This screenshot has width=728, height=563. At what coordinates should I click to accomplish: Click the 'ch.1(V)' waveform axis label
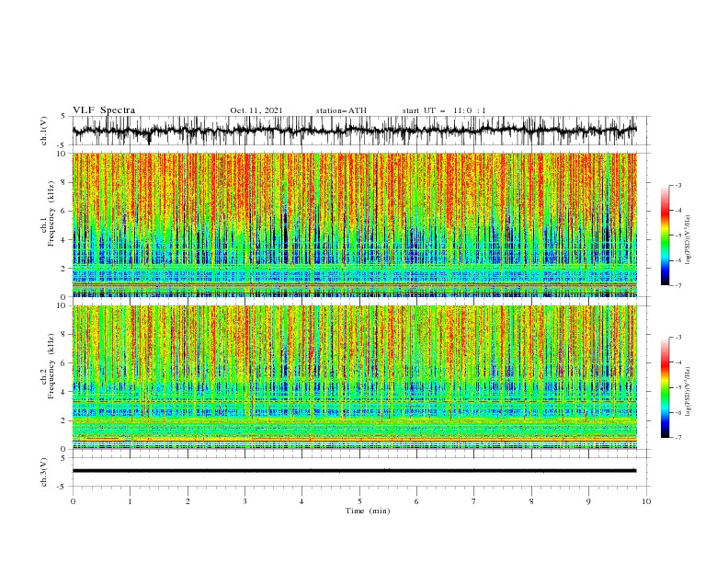pyautogui.click(x=44, y=131)
